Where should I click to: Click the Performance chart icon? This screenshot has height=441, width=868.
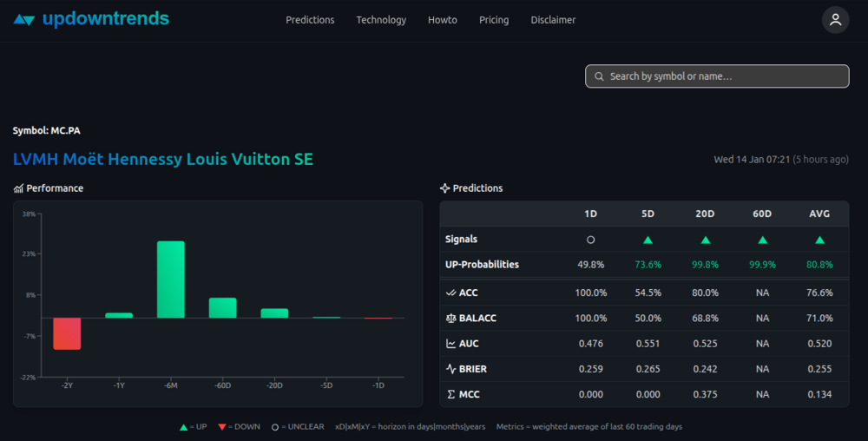click(18, 188)
